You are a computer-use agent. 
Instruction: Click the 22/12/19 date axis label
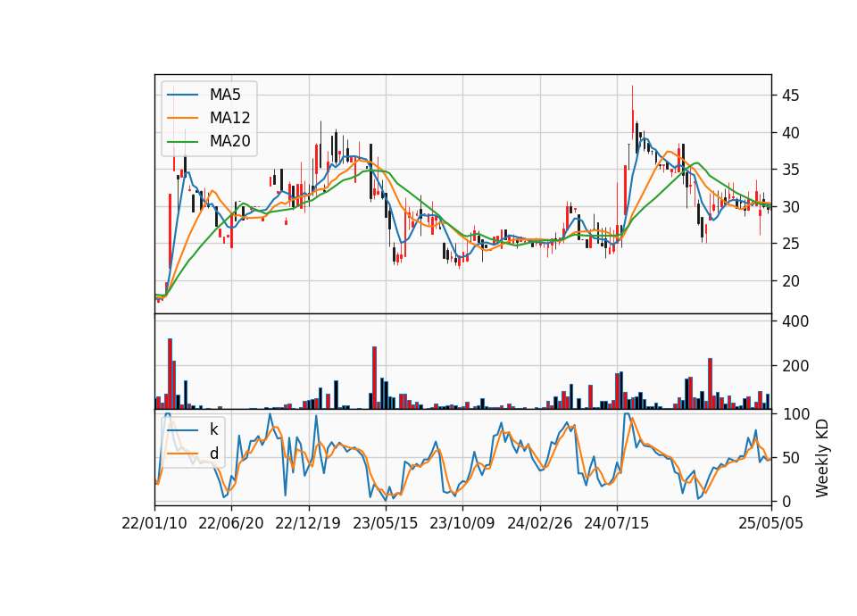(308, 523)
